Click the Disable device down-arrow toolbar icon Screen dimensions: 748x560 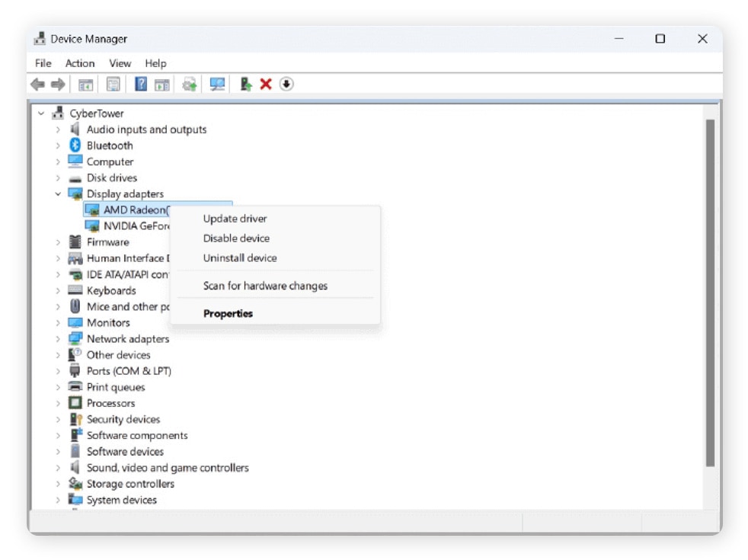pos(286,84)
